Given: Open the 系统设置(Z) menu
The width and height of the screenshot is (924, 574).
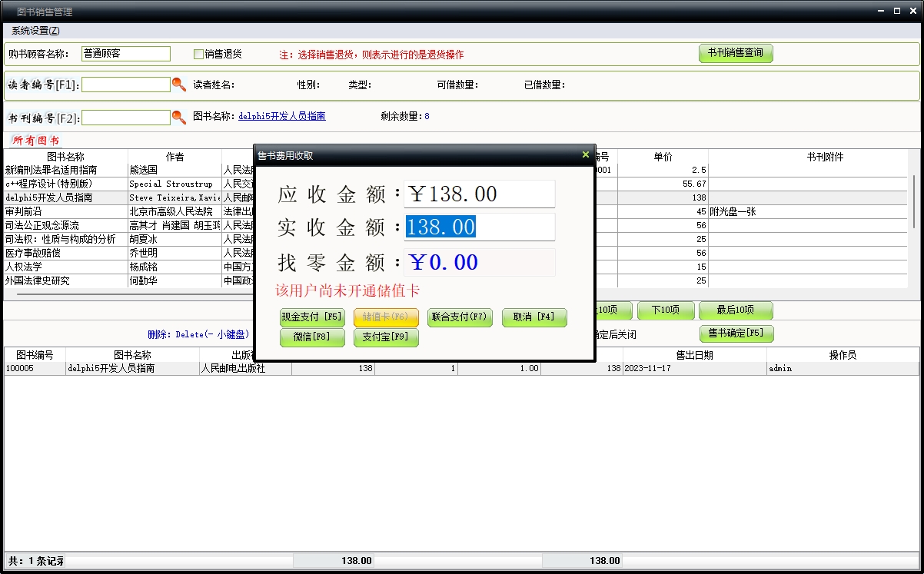Looking at the screenshot, I should pos(35,31).
